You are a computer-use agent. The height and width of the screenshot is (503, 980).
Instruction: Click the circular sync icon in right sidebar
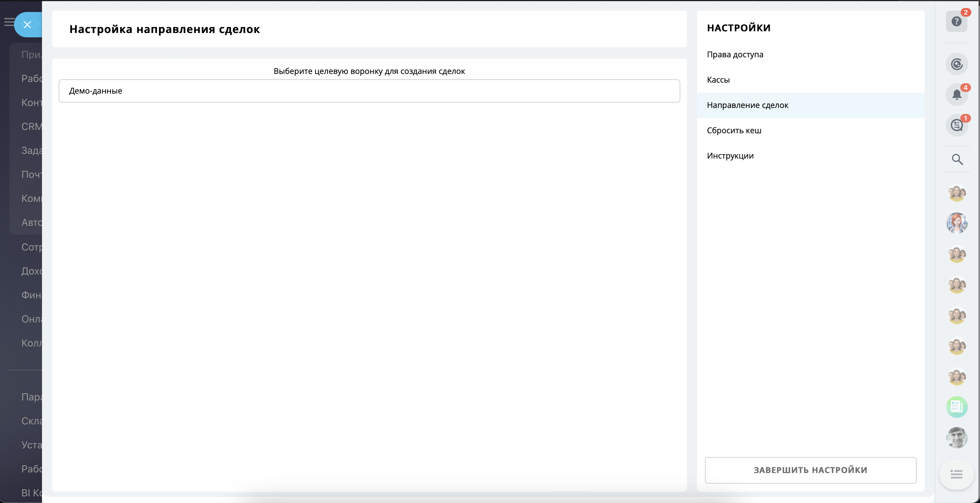click(x=956, y=64)
